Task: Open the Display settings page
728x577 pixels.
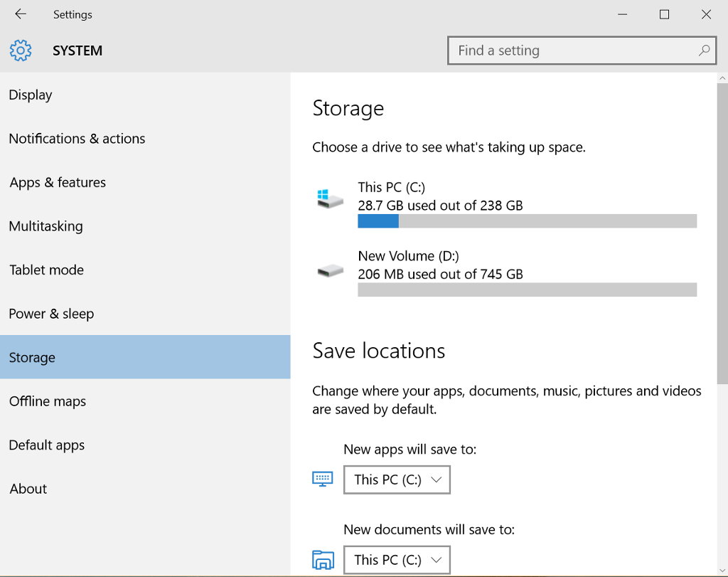Action: point(31,95)
